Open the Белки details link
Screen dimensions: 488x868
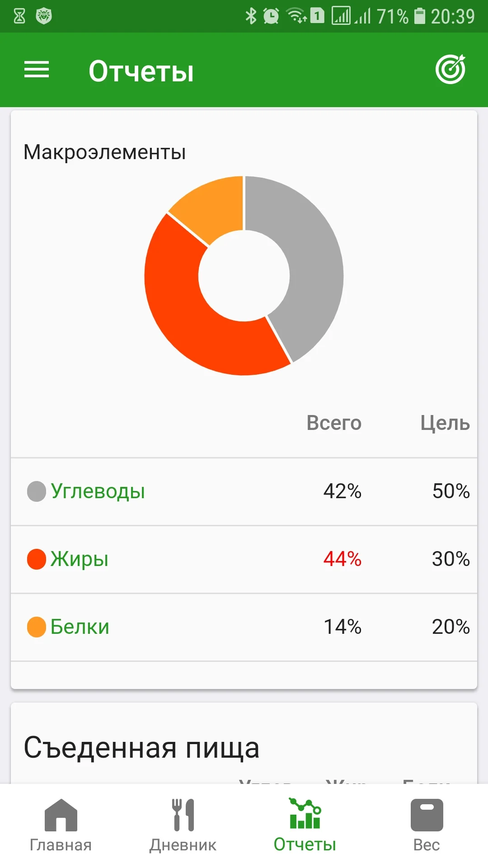pos(80,627)
